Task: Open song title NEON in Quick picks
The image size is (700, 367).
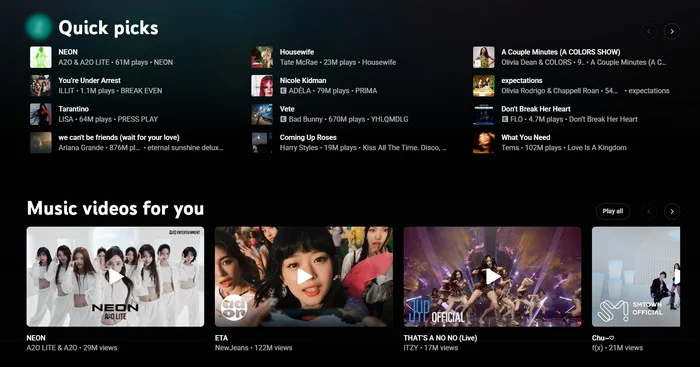Action: pos(68,52)
